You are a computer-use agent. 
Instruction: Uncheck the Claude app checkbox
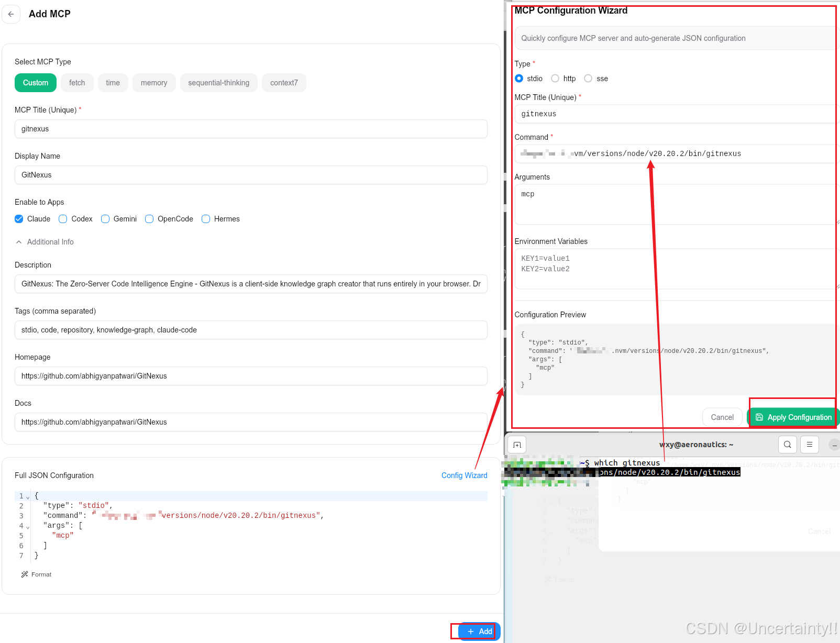[19, 219]
